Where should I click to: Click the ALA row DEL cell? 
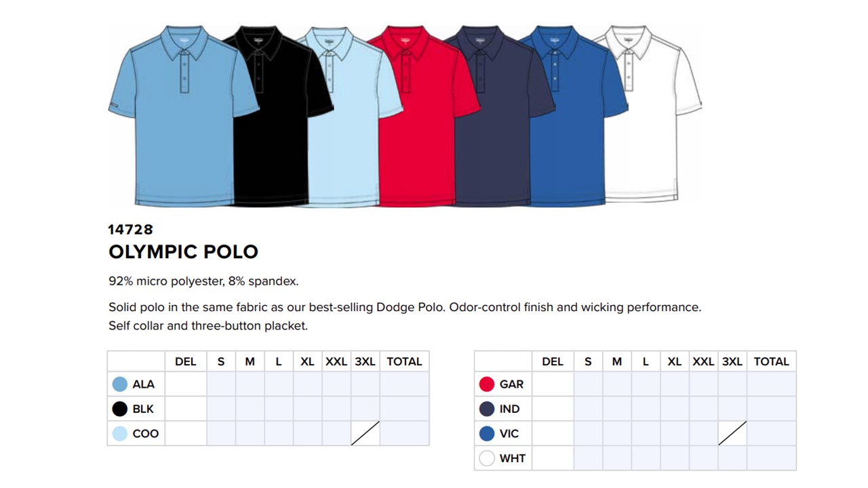186,384
